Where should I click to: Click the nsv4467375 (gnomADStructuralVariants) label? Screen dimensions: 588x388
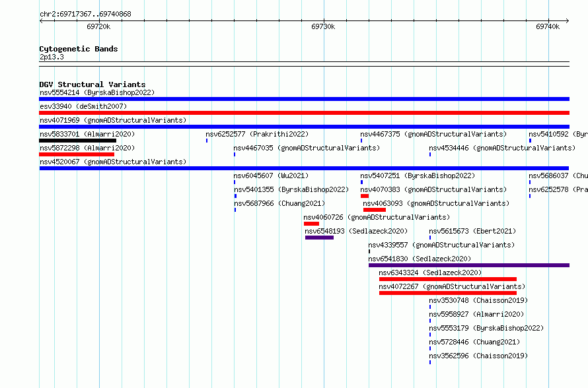point(433,134)
